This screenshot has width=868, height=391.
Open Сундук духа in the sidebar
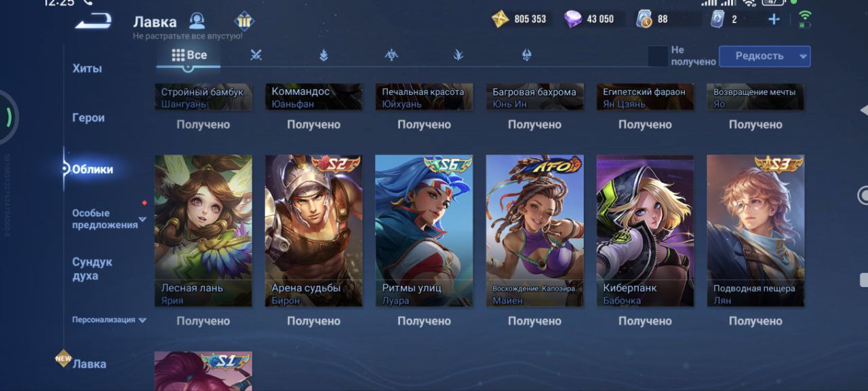[92, 269]
